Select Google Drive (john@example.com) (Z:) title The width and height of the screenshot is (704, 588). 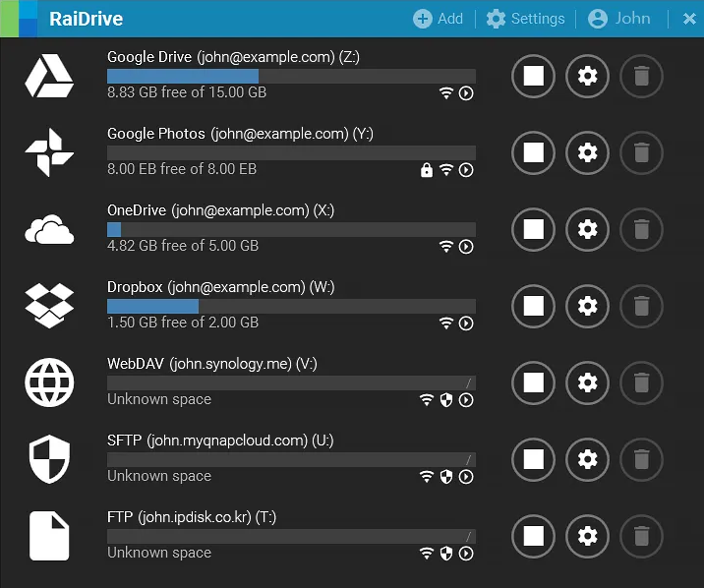233,57
